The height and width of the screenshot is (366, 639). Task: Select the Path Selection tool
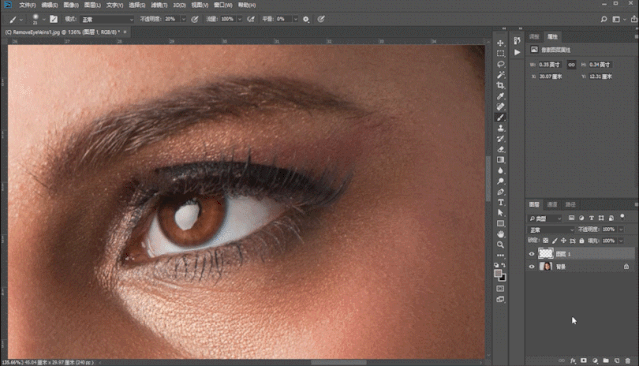coord(500,213)
